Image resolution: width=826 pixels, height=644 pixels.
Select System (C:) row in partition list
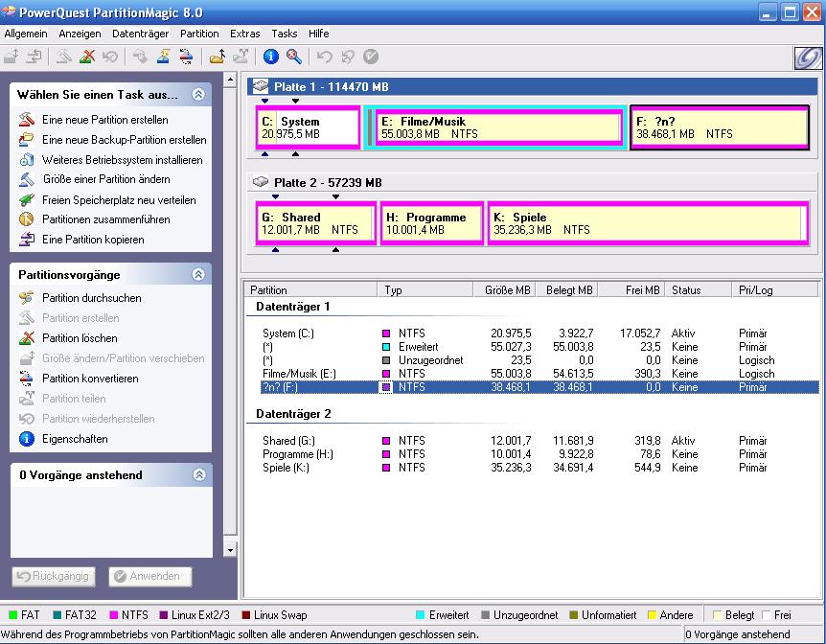(539, 333)
